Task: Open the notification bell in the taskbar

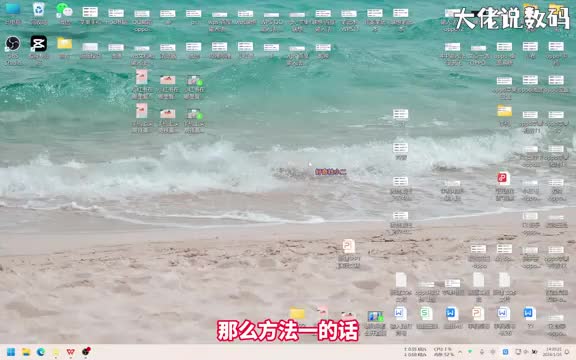Action: [x=568, y=352]
